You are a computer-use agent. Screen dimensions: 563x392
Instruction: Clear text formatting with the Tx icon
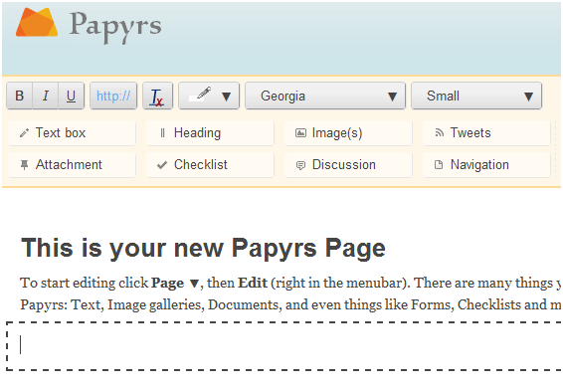(x=157, y=96)
